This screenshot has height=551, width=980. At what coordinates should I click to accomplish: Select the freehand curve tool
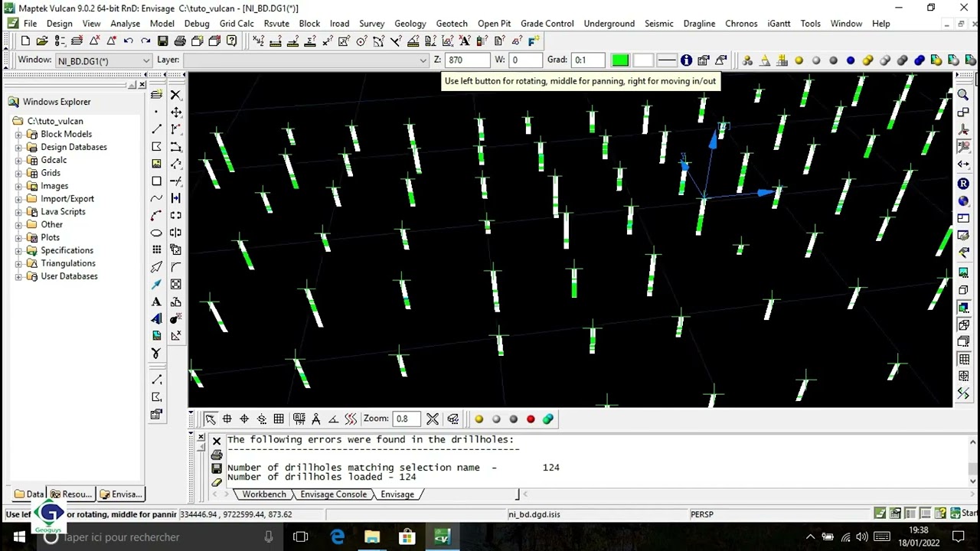[x=156, y=198]
